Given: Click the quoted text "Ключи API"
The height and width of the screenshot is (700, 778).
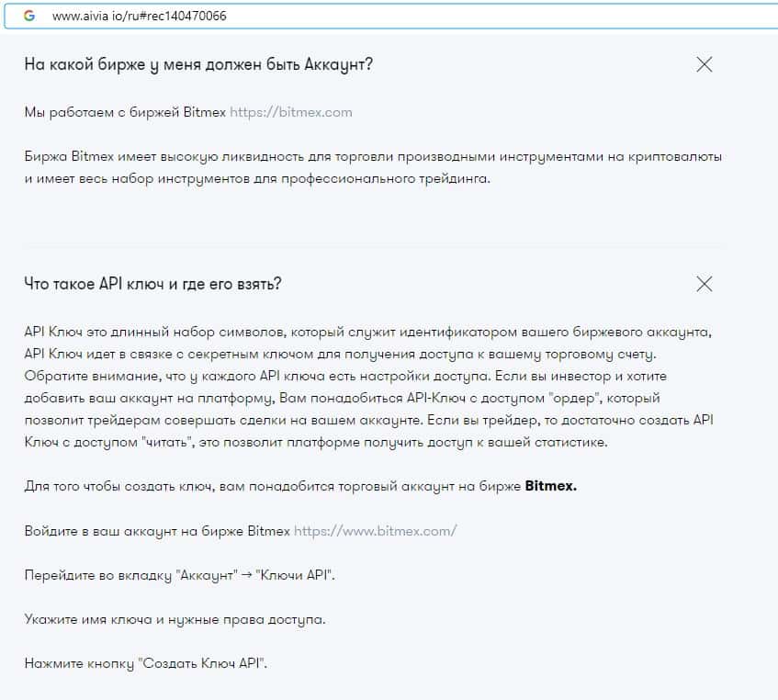Looking at the screenshot, I should (x=294, y=575).
